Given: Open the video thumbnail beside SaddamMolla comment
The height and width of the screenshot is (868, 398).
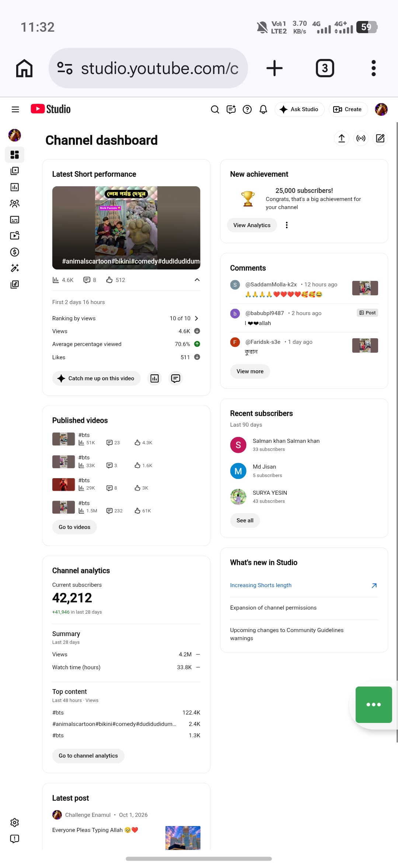Looking at the screenshot, I should pos(365,288).
